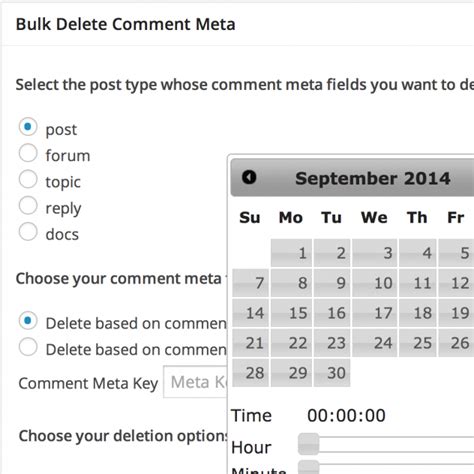The height and width of the screenshot is (474, 474).
Task: Pick the reply post type
Action: coord(28,206)
